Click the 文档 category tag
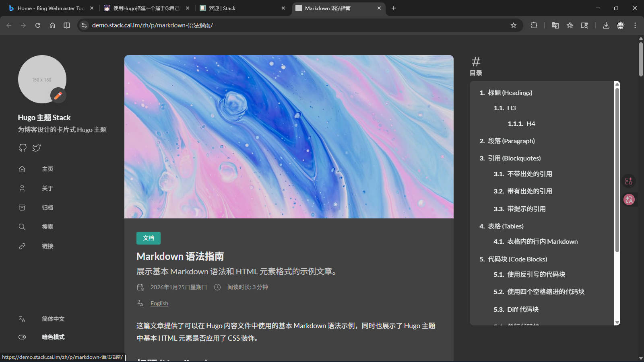The width and height of the screenshot is (644, 362). click(149, 238)
